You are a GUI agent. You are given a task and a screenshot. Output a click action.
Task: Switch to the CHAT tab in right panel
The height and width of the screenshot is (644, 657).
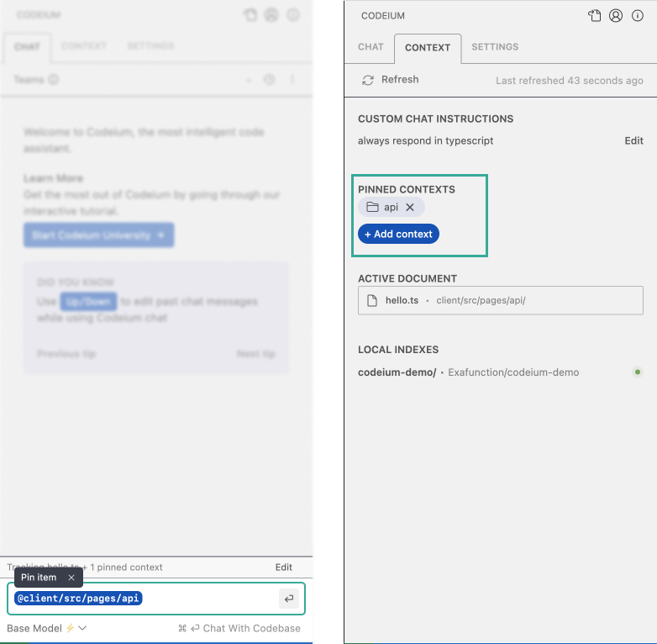coord(371,47)
